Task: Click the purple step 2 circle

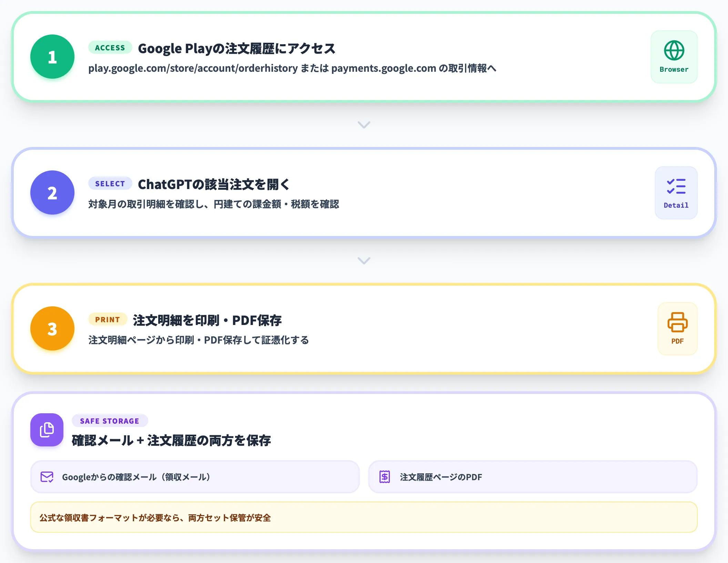Action: coord(52,192)
